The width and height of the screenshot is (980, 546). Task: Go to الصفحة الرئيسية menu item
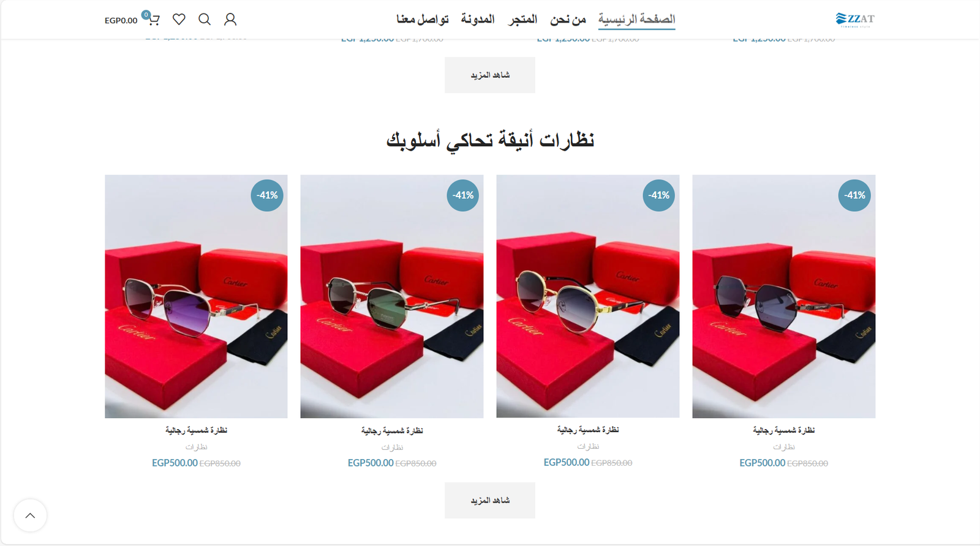636,19
